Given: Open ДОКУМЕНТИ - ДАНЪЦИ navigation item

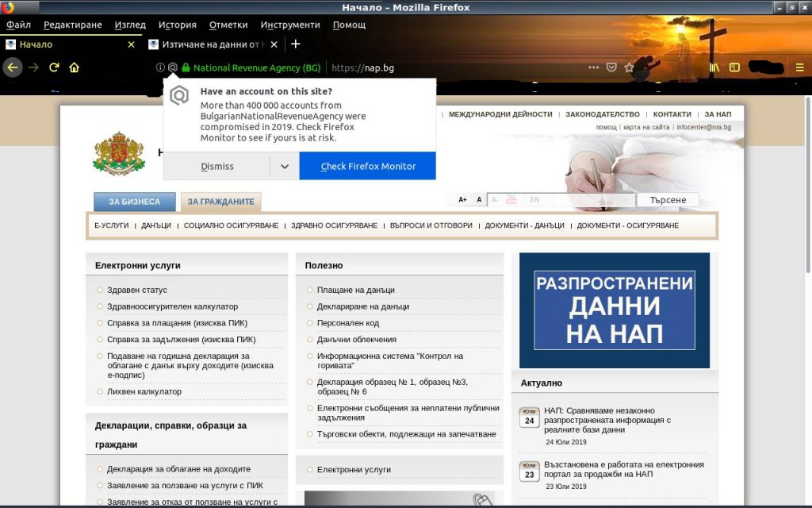Looking at the screenshot, I should pos(525,225).
